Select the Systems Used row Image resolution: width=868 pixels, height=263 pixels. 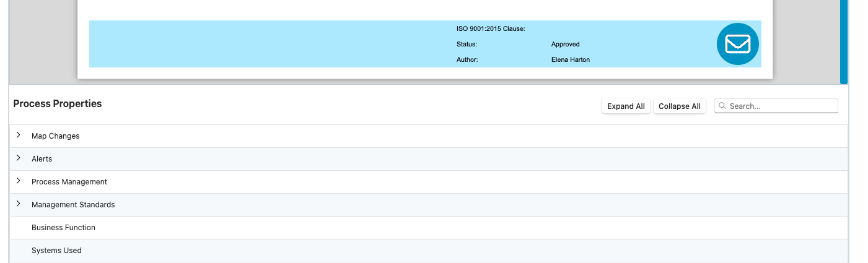428,251
